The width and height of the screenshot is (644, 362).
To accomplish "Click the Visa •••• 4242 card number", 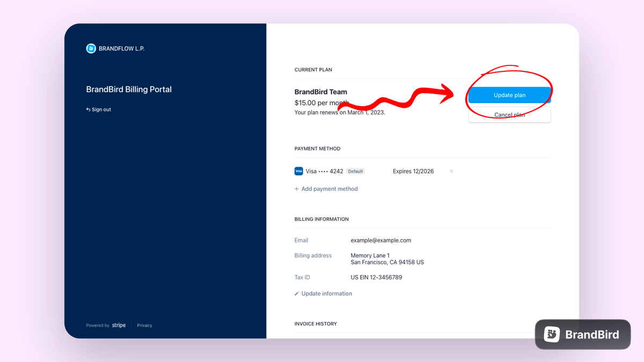I will click(325, 171).
